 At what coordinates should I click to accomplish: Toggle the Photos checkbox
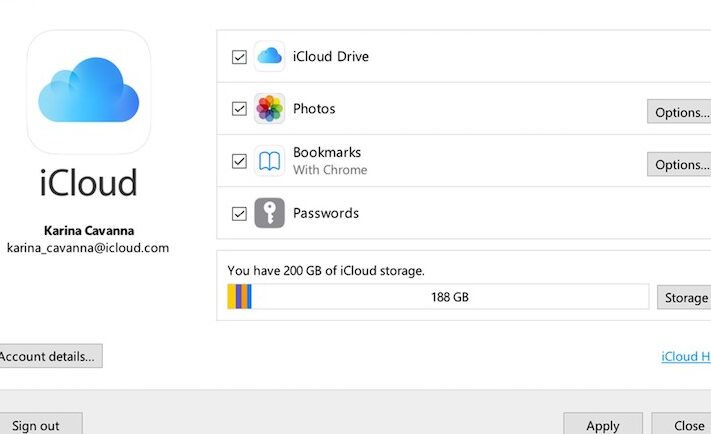pos(239,109)
